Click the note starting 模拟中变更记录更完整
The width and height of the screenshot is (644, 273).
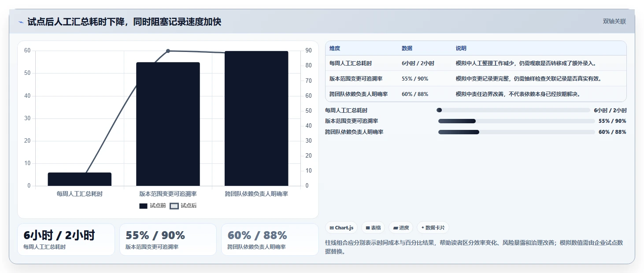point(529,79)
